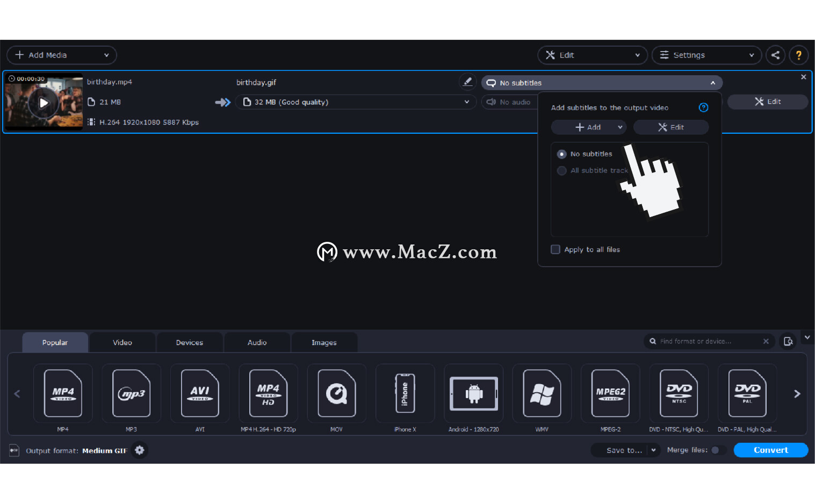Open the Add Media dropdown

(x=62, y=55)
